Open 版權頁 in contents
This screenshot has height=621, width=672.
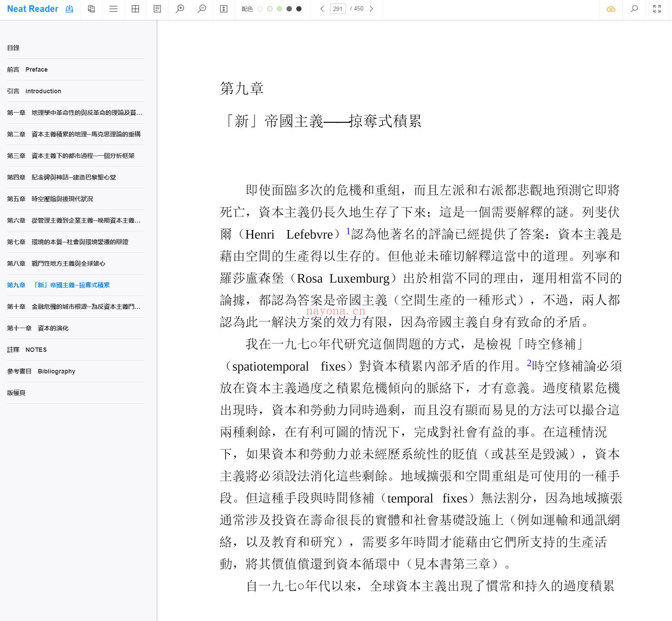pyautogui.click(x=75, y=393)
